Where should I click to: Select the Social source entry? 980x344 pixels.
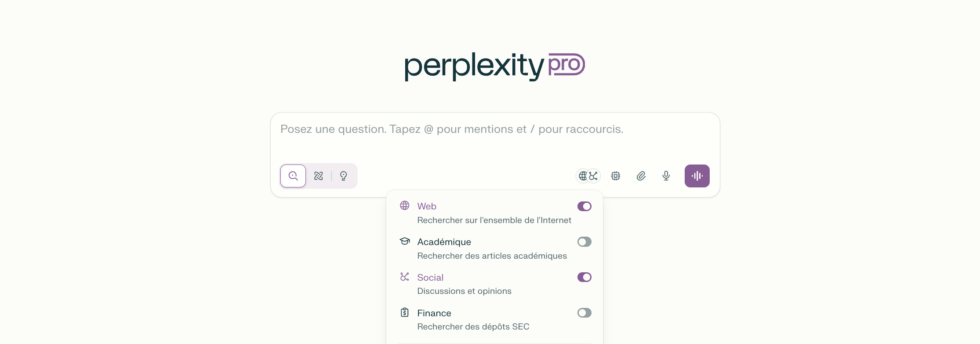coord(430,277)
